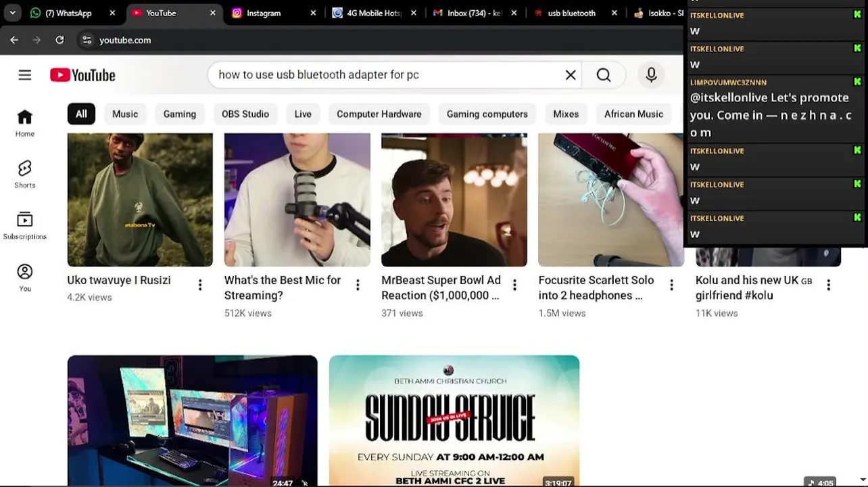Image resolution: width=868 pixels, height=487 pixels.
Task: Close the WhatsApp tab
Action: click(112, 13)
